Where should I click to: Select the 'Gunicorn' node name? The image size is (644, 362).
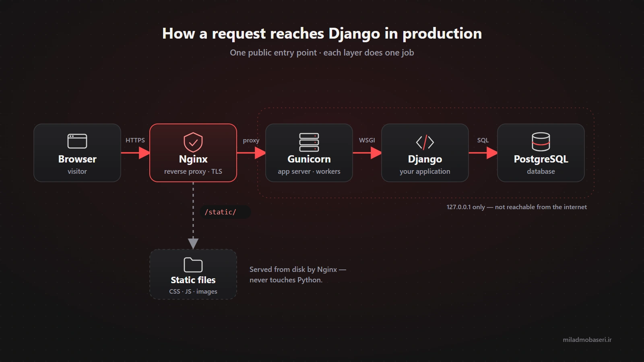pos(309,159)
